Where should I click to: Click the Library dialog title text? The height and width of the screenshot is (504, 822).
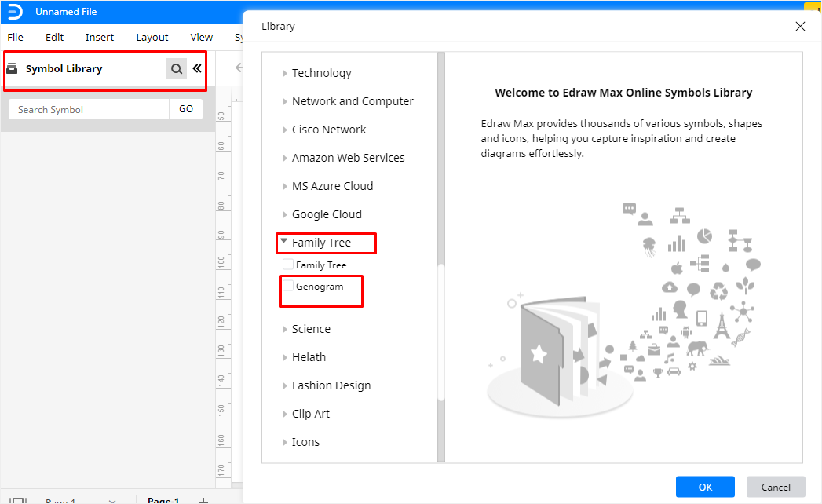278,26
